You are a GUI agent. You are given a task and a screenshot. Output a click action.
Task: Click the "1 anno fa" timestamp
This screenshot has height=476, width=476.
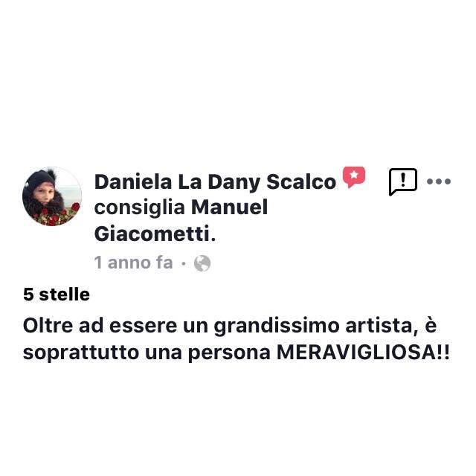[134, 263]
